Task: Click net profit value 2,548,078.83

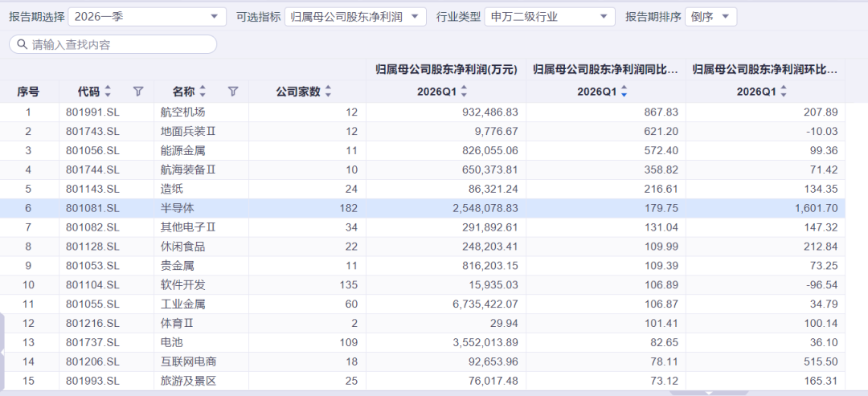Action: pyautogui.click(x=485, y=209)
